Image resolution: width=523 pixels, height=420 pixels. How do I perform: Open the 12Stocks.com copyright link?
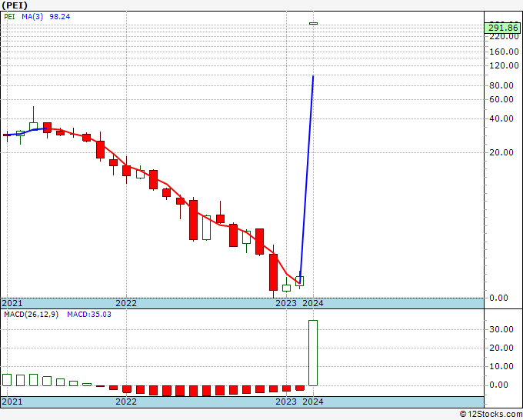[491, 414]
